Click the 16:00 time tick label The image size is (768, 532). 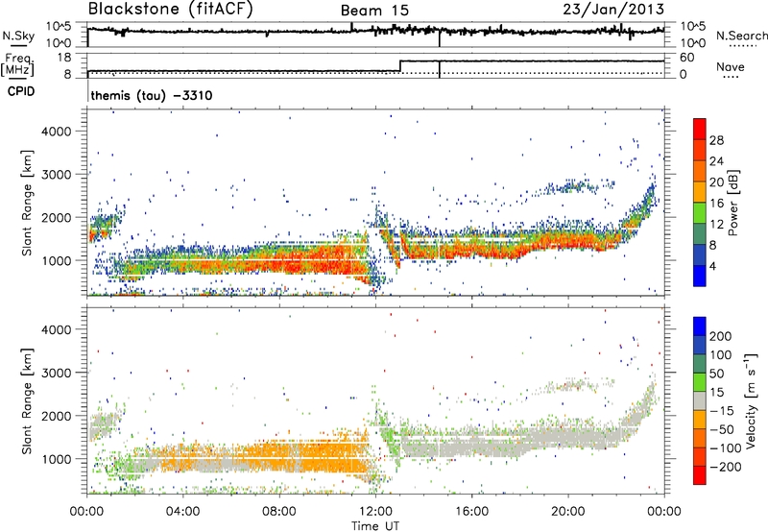click(471, 512)
